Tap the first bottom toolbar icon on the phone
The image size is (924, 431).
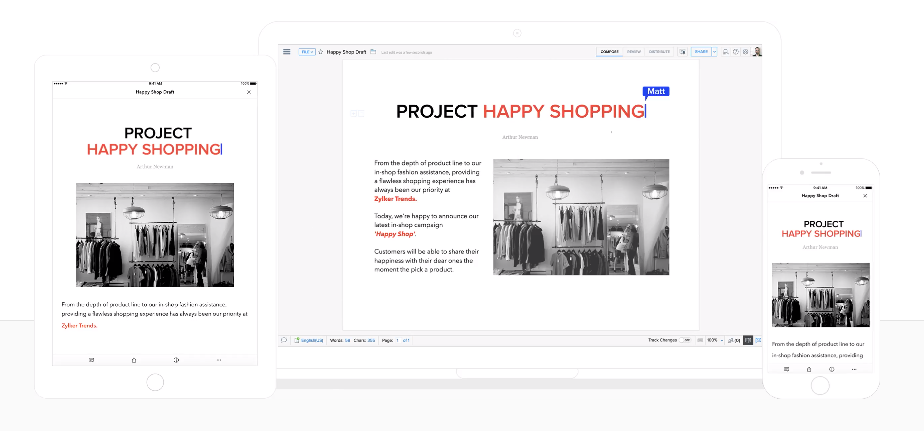(786, 369)
